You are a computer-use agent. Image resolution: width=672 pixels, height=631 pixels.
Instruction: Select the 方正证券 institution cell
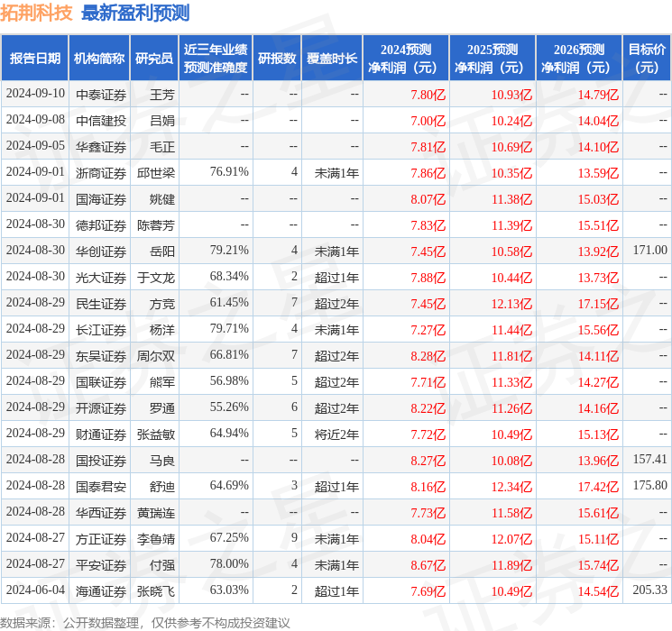click(101, 539)
